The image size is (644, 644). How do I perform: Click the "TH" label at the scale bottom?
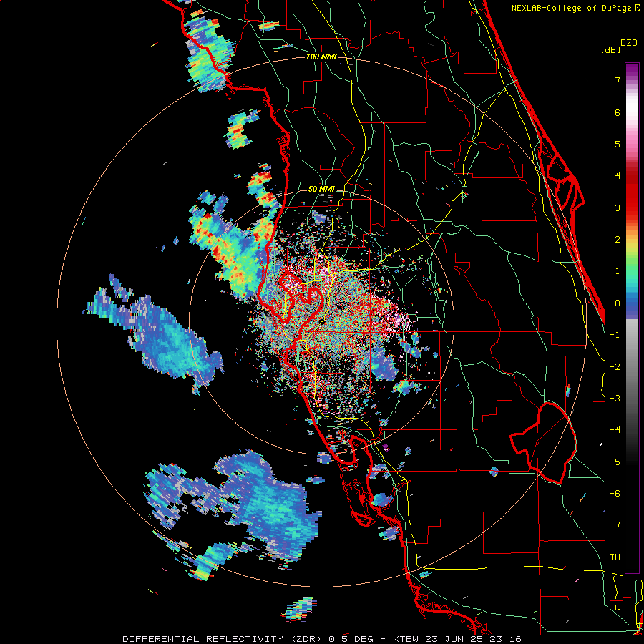615,557
